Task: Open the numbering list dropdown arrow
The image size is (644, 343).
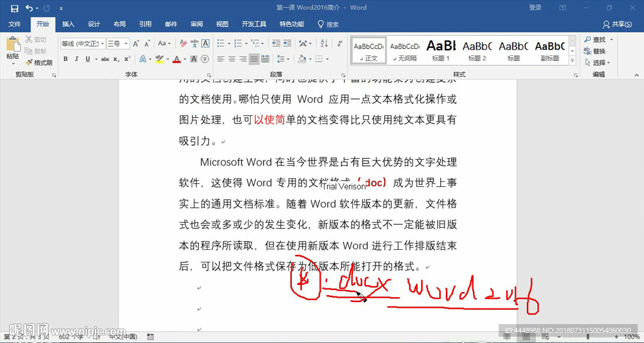Action: [246, 43]
